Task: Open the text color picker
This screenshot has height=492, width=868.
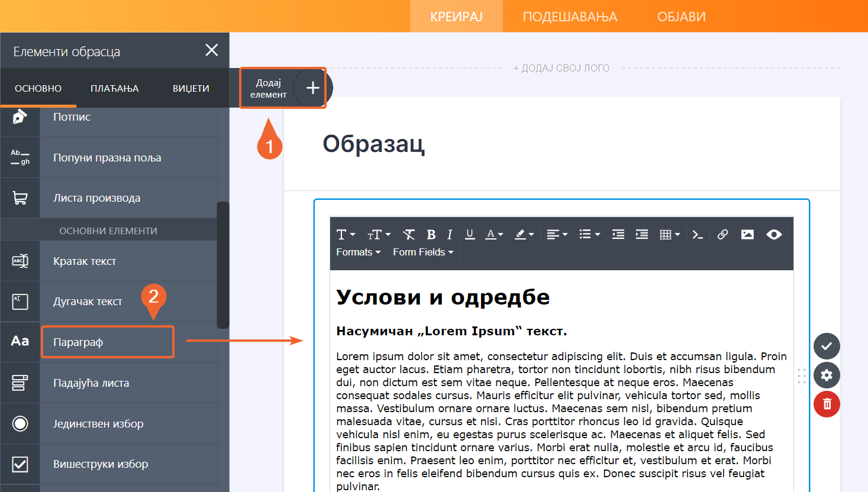Action: 494,235
